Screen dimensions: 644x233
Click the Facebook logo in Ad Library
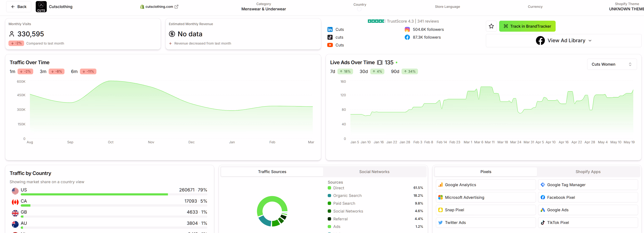coord(540,40)
